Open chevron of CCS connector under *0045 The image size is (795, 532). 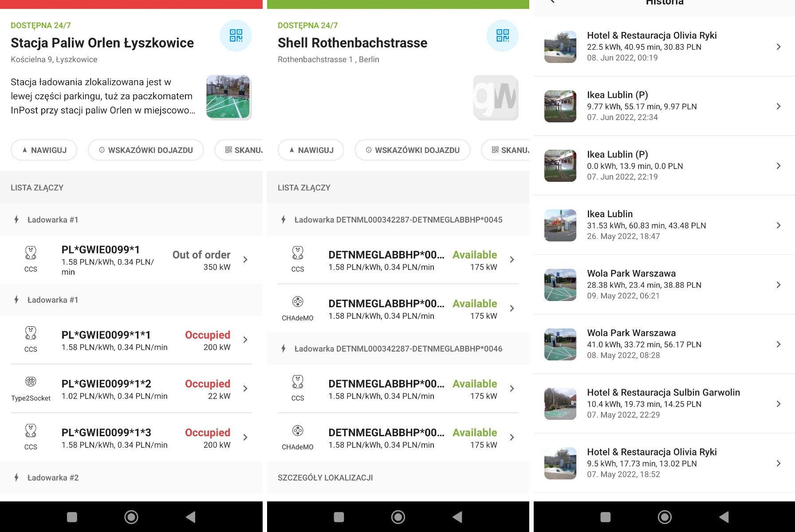pyautogui.click(x=512, y=259)
